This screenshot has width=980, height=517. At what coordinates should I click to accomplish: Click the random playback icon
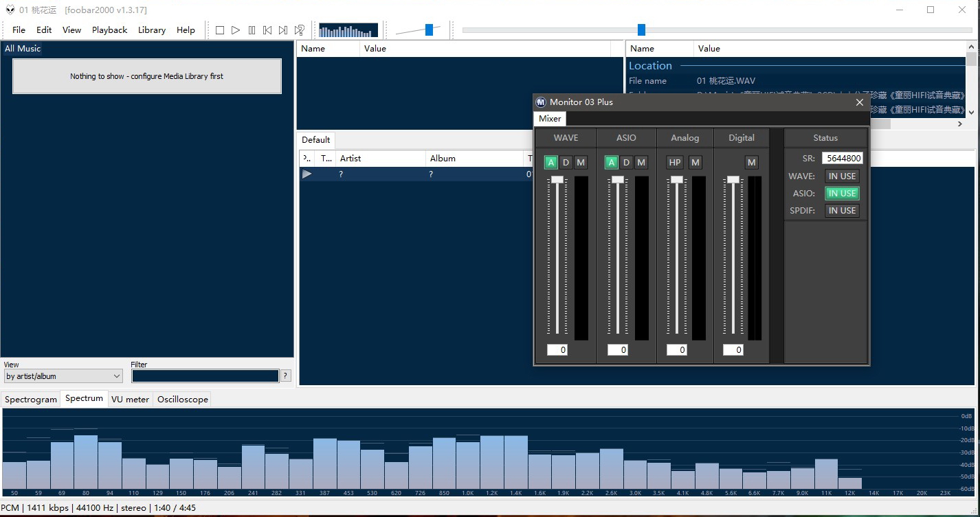pyautogui.click(x=300, y=30)
